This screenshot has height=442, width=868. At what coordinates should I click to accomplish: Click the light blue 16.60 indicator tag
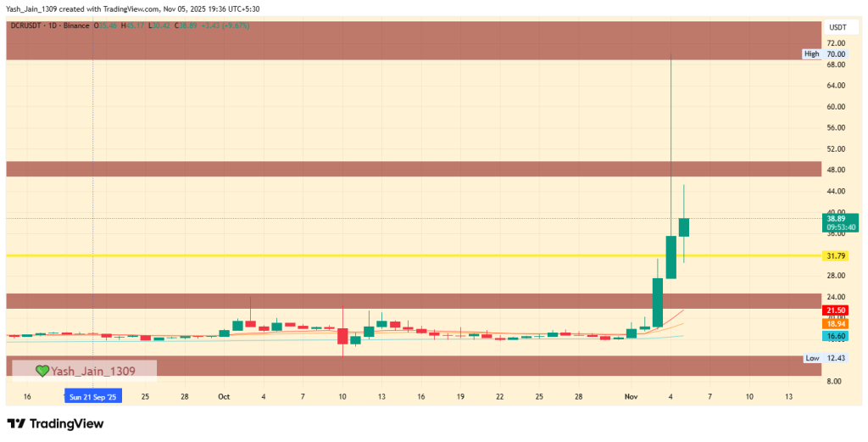pos(836,337)
